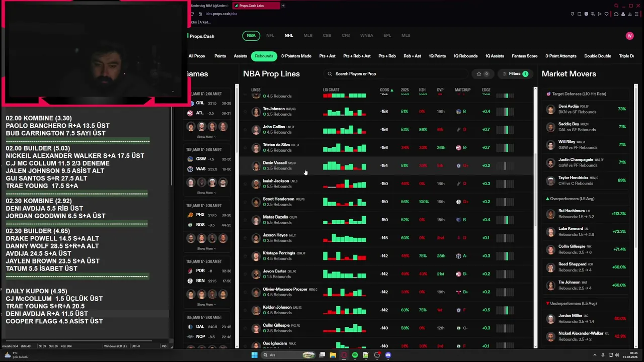
Task: Click John Collins' player avatar
Action: tap(256, 129)
